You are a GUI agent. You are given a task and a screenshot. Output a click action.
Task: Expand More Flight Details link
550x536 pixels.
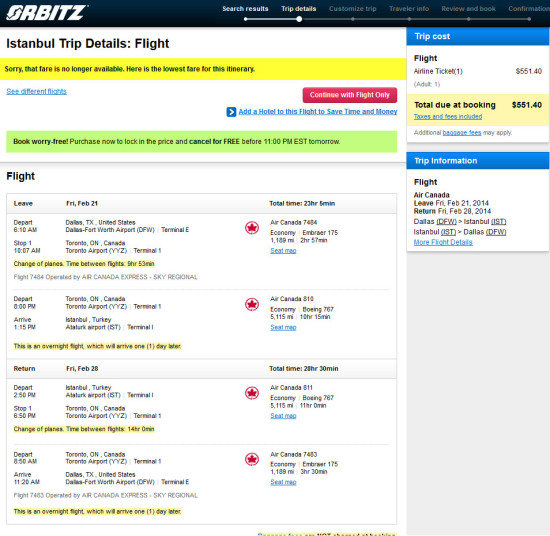pyautogui.click(x=443, y=242)
